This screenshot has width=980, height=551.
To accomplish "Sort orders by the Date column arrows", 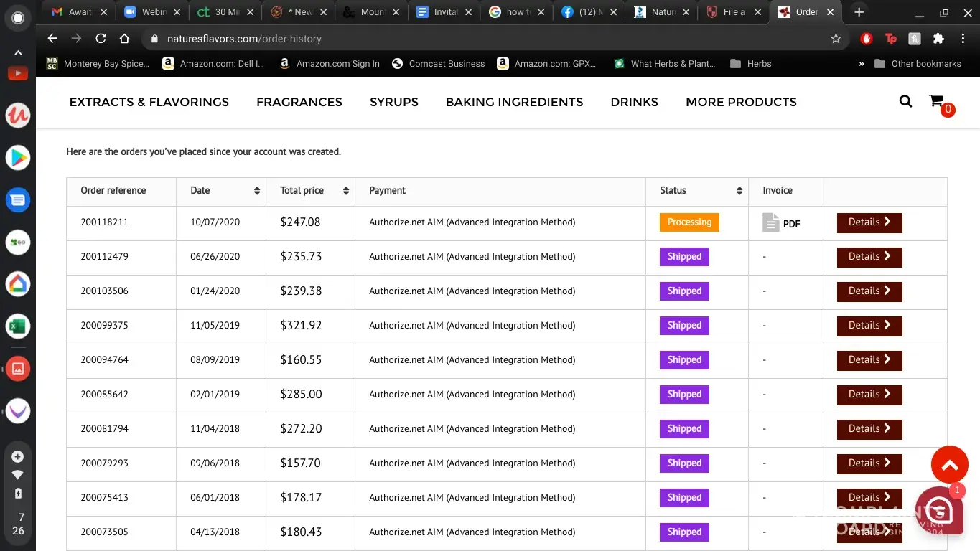I will coord(257,191).
